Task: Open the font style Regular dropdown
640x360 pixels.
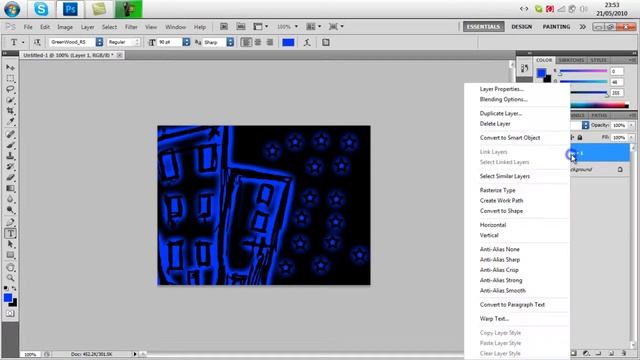Action: [x=137, y=42]
